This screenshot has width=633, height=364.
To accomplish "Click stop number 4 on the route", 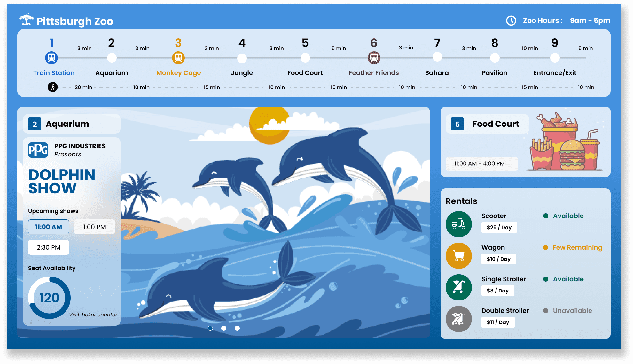I will [x=242, y=43].
